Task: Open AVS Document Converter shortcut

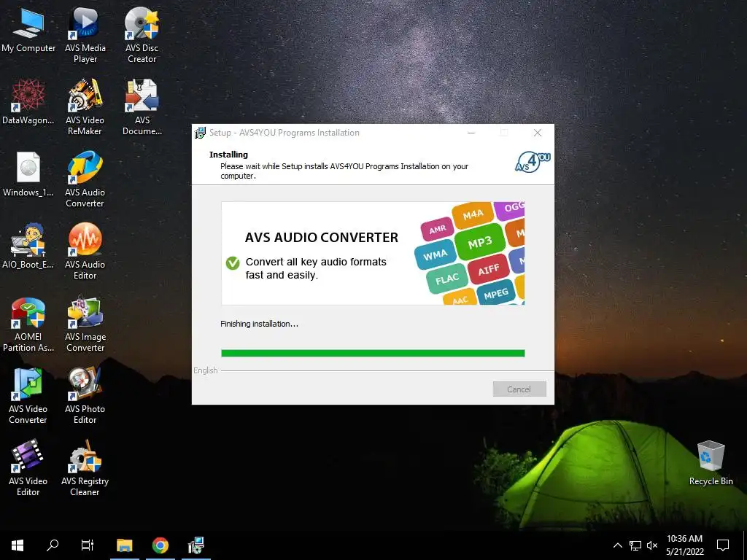Action: (142, 106)
